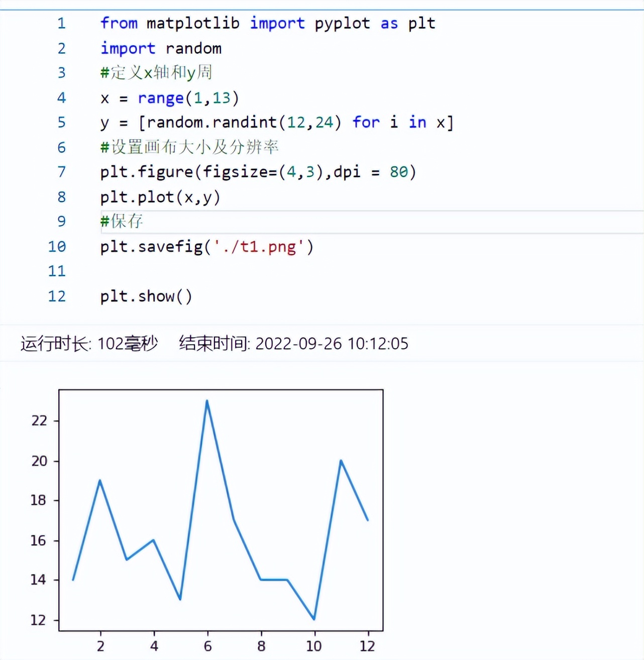This screenshot has height=660, width=644.
Task: Click the comment "#保存"
Action: point(122,222)
